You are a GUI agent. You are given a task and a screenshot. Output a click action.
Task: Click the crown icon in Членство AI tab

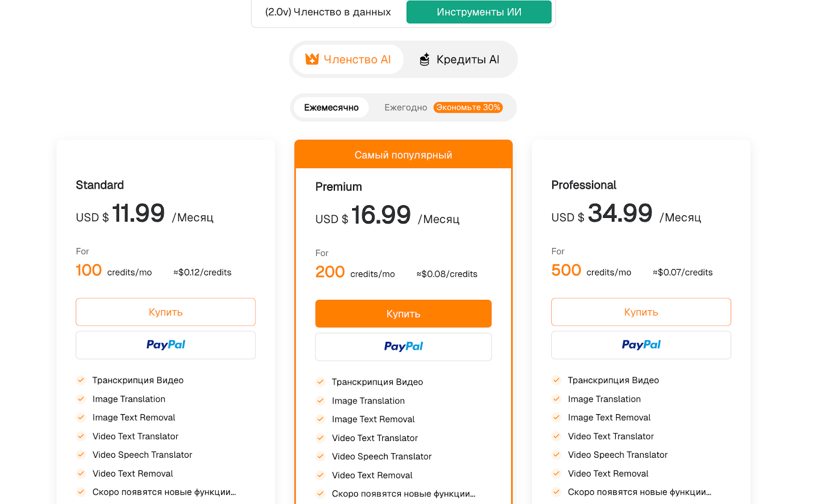pos(312,59)
